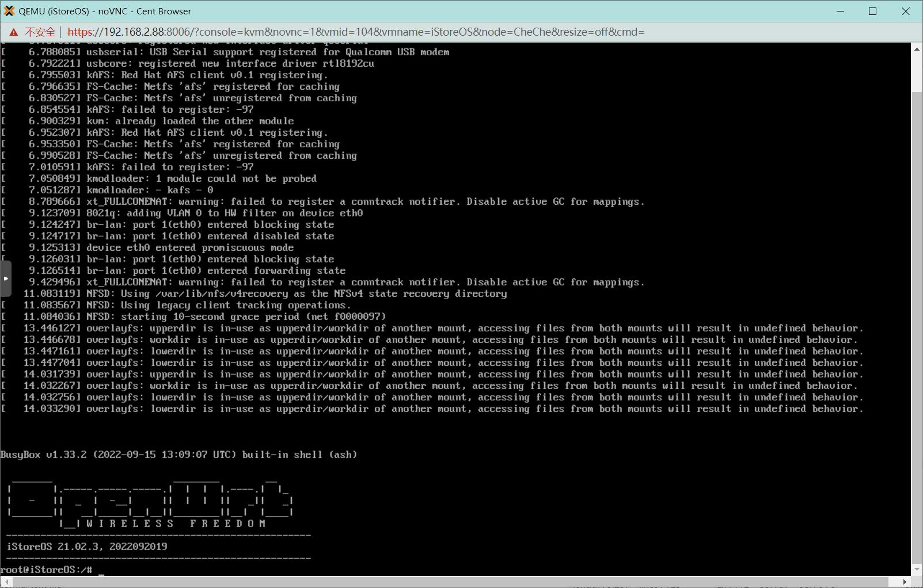
Task: Click the noVNC app icon in title bar
Action: 9,11
